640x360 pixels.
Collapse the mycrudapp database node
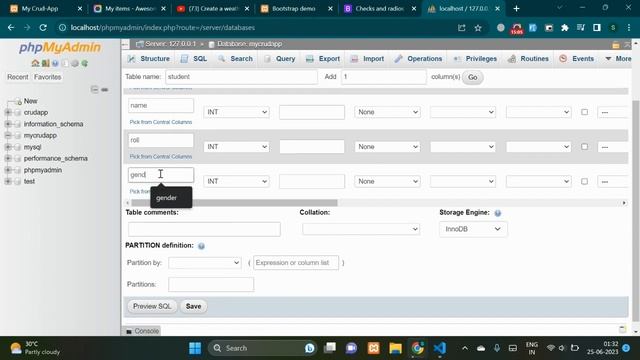[8, 136]
